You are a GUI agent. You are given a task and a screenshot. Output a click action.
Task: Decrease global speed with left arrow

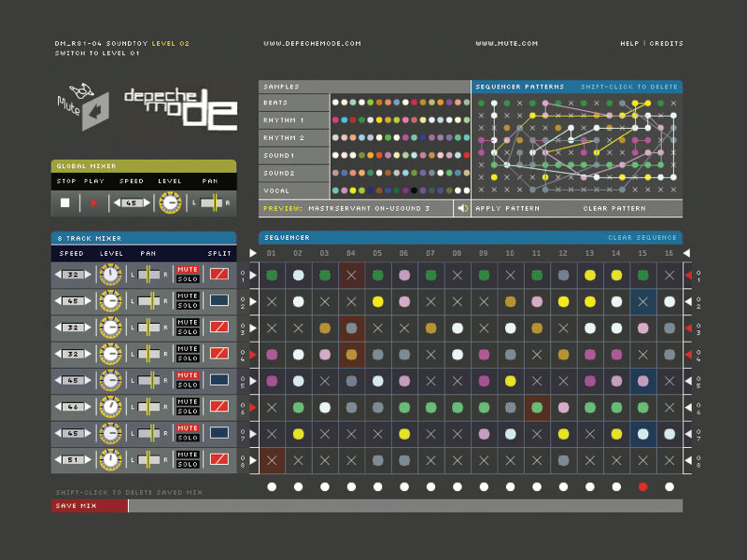click(118, 203)
